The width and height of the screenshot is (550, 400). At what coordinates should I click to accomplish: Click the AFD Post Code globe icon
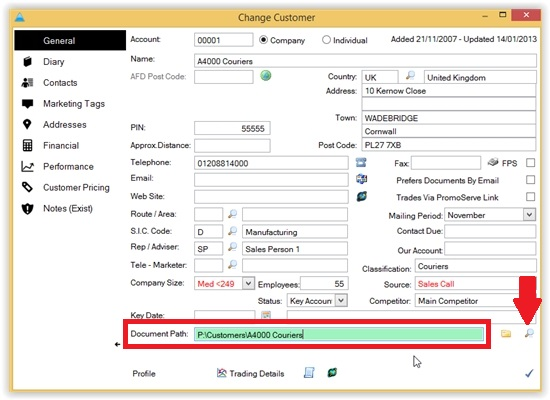click(x=266, y=75)
